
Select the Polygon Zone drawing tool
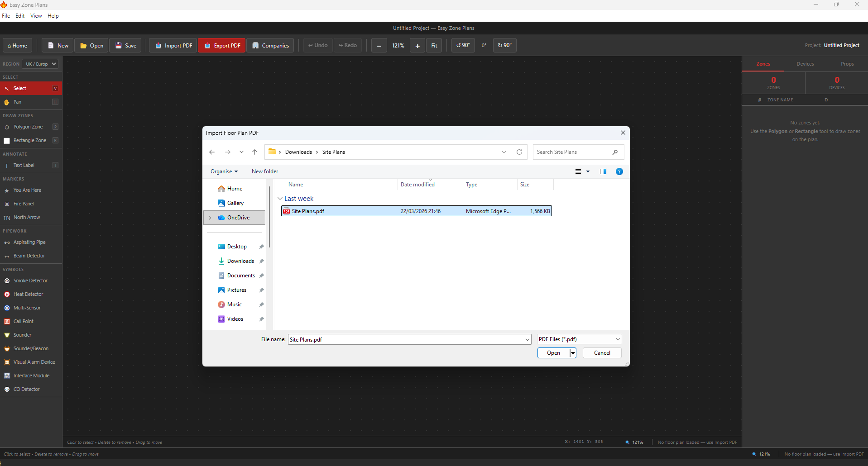coord(31,127)
